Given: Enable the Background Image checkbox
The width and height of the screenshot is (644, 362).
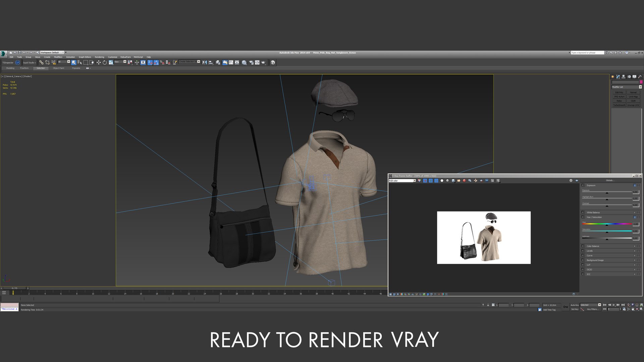Looking at the screenshot, I should point(583,260).
